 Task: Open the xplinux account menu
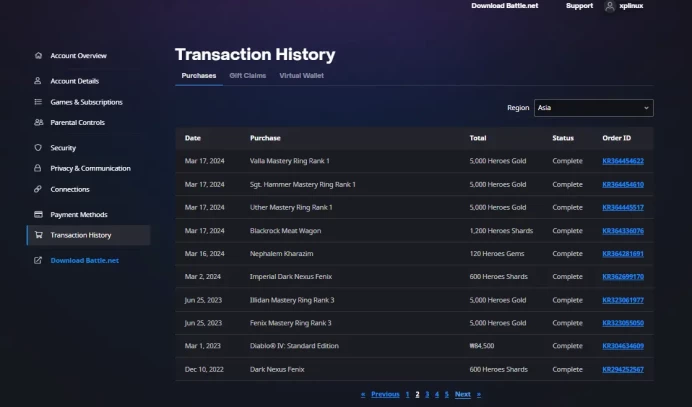tap(631, 6)
